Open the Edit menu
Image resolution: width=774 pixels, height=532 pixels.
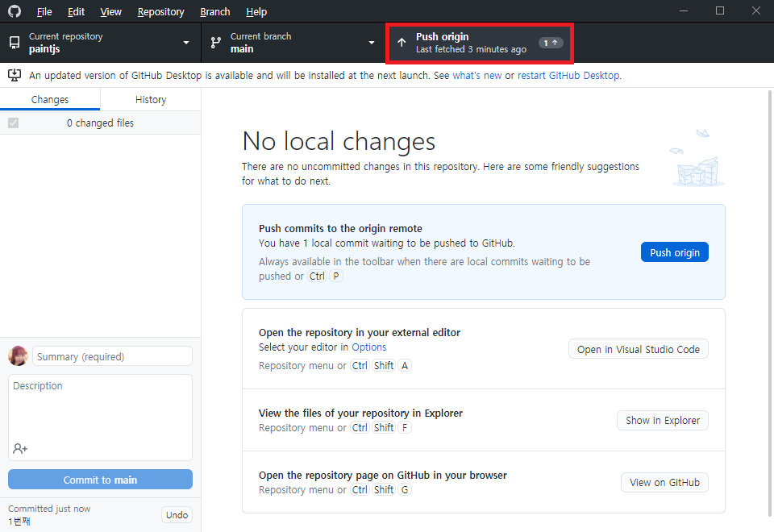pyautogui.click(x=76, y=11)
